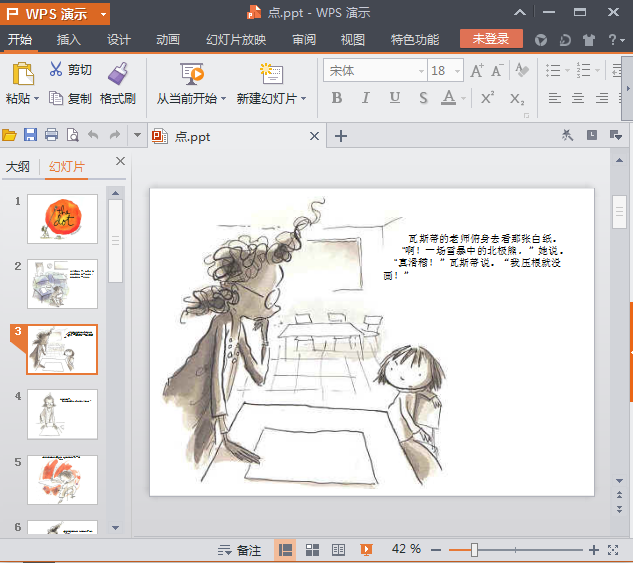Open the 设计 ribbon tab
Viewport: 633px width, 563px height.
click(119, 40)
